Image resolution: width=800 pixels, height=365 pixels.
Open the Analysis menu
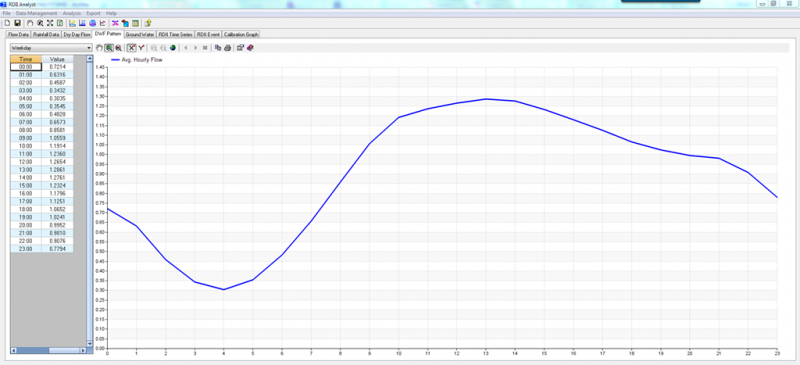[x=72, y=13]
